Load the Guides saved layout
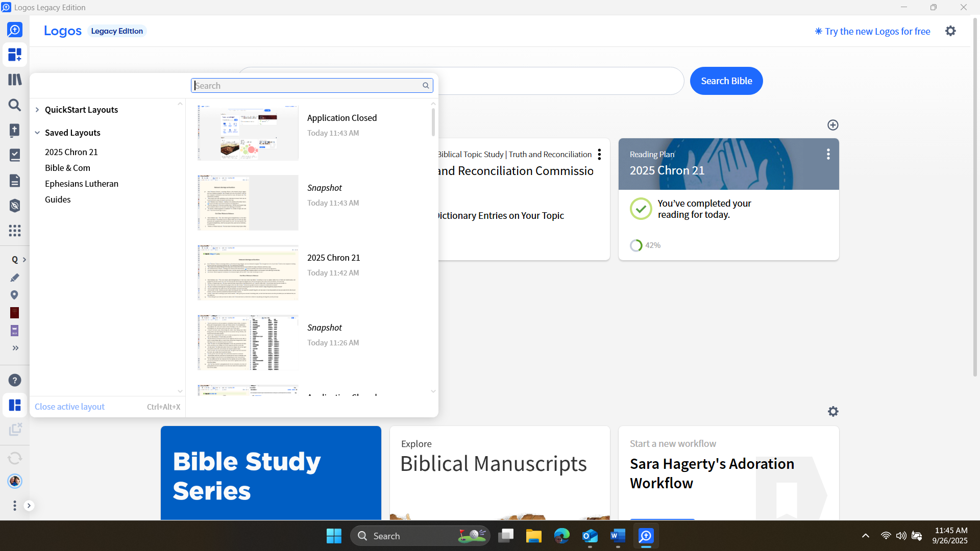 (58, 199)
